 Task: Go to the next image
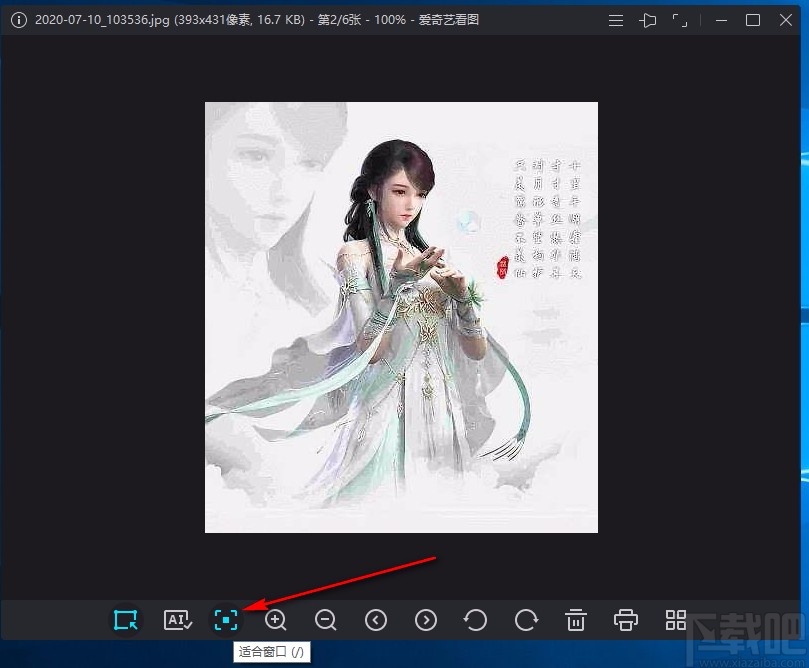pyautogui.click(x=425, y=620)
